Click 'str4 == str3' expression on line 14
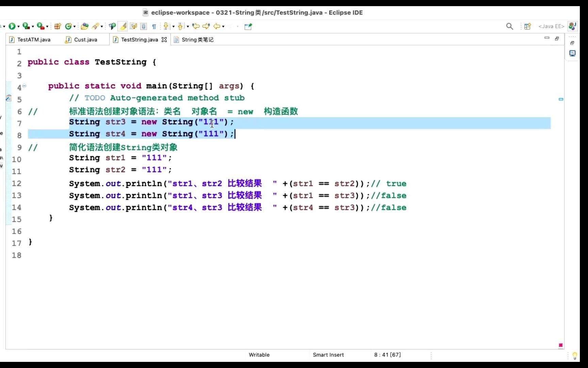588x368 pixels. 324,208
